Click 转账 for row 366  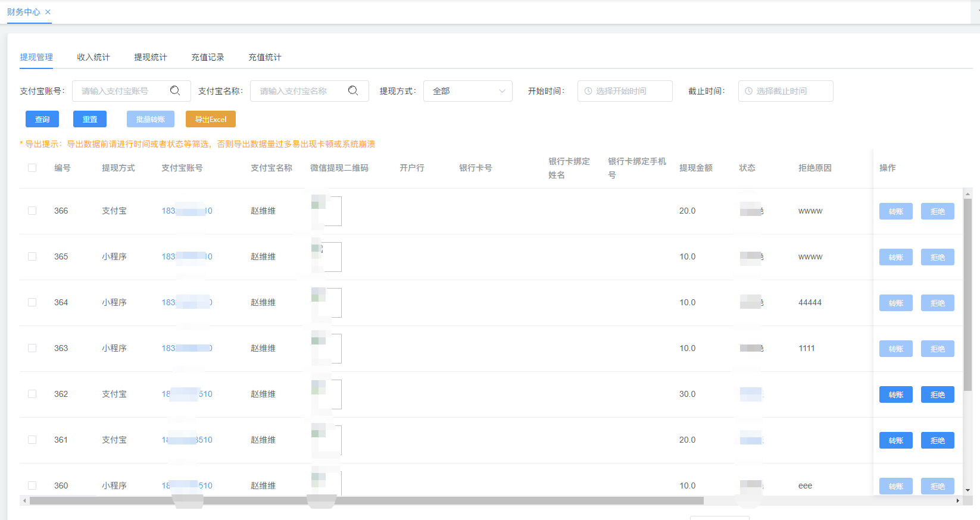[896, 211]
